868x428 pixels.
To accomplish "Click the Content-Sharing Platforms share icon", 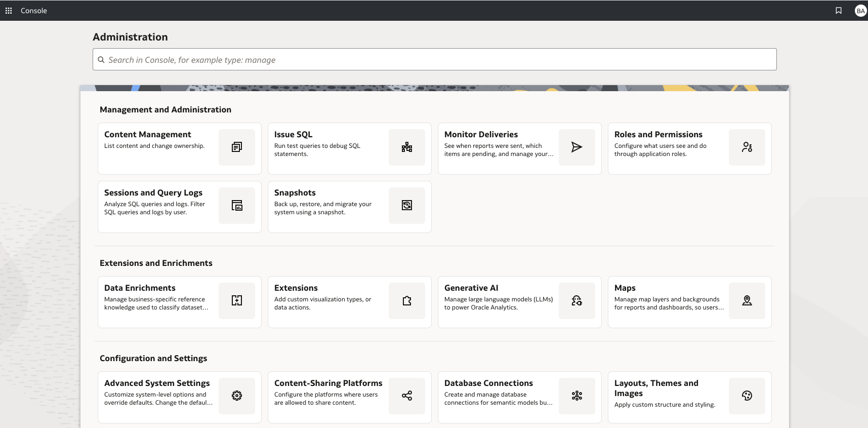I will [407, 396].
